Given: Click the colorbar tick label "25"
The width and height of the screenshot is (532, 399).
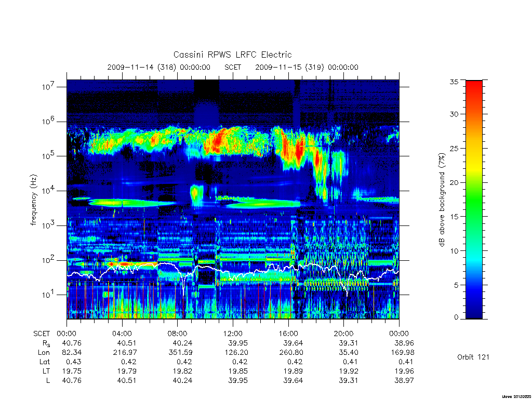Looking at the screenshot, I should [x=454, y=148].
